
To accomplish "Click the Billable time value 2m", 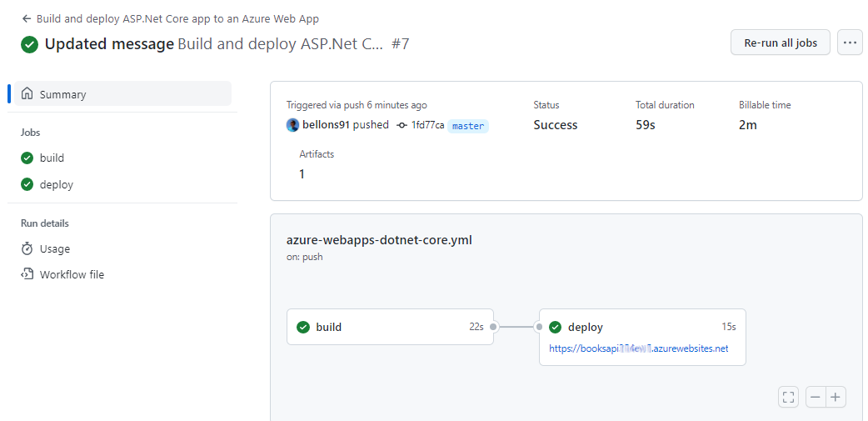I will pos(748,125).
